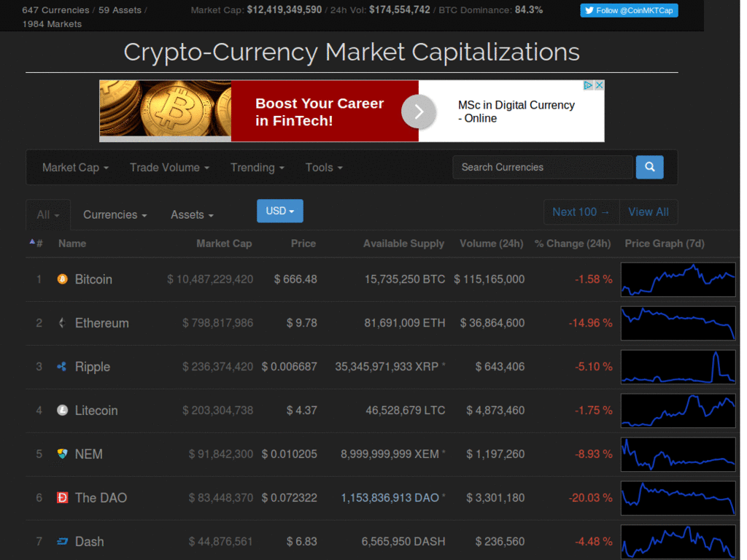Open the Ethereum currency page

coord(102,323)
